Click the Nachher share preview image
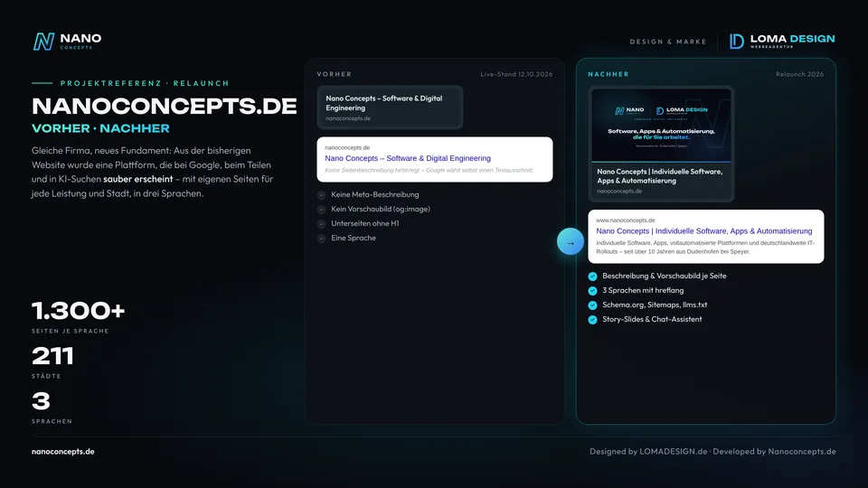Screen dimensions: 868x488 (661, 125)
